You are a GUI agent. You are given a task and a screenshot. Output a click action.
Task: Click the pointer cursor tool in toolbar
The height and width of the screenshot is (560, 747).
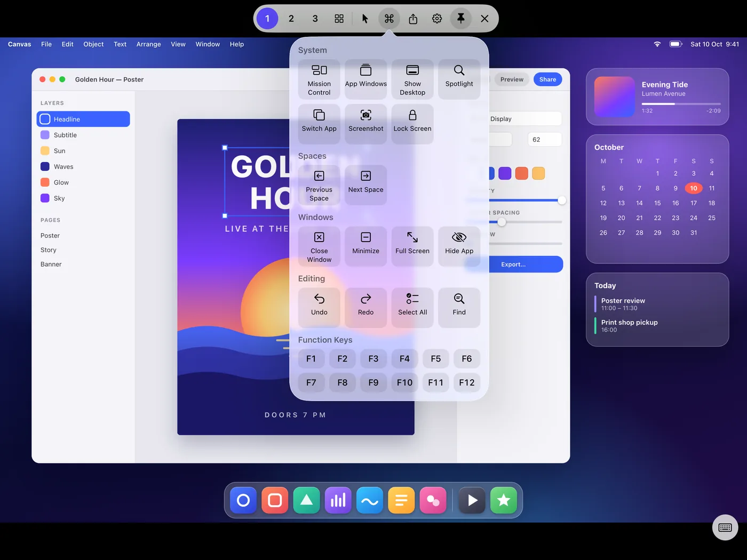(365, 19)
